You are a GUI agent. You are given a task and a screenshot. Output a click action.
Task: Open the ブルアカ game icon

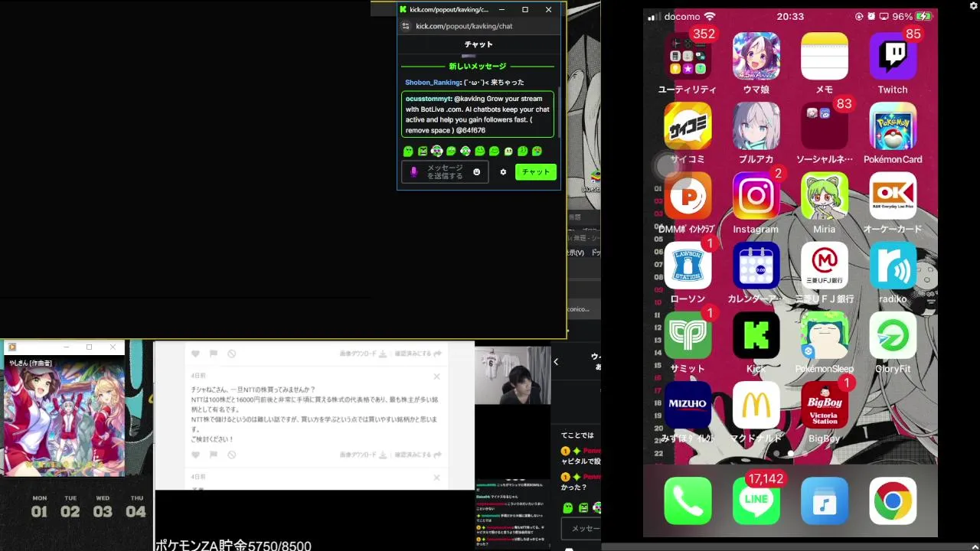pyautogui.click(x=756, y=126)
